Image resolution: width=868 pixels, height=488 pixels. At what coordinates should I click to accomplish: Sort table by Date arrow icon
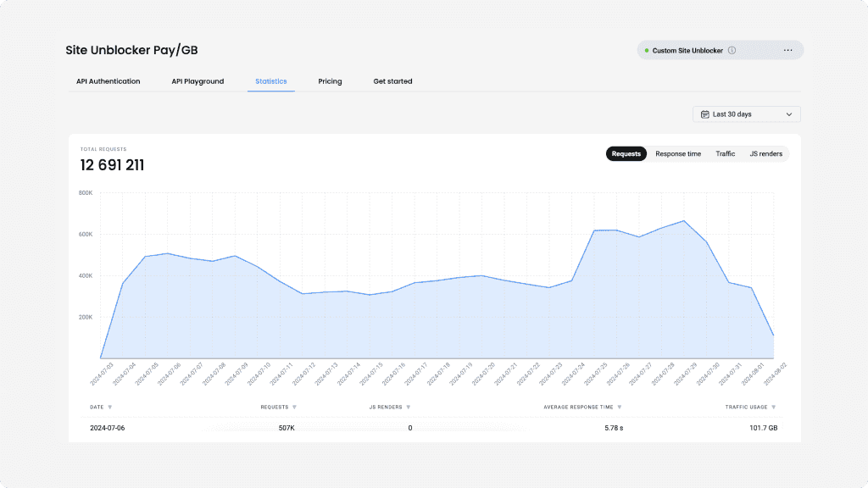tap(110, 408)
